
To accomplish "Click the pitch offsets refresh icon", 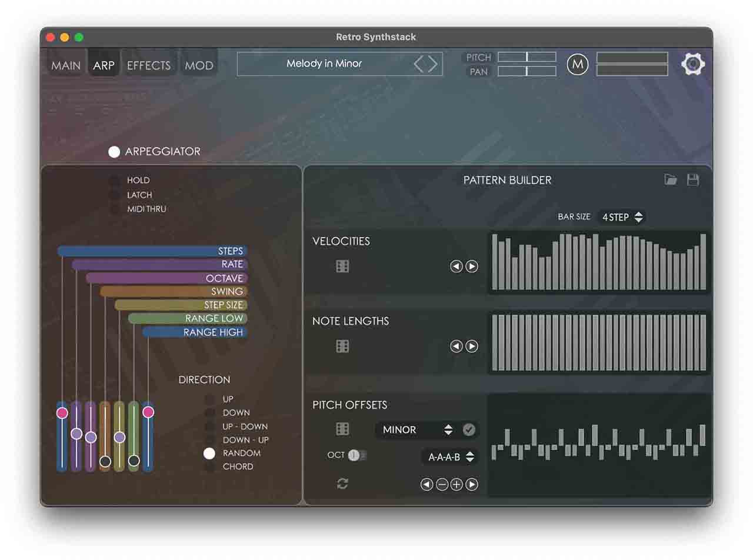I will [342, 484].
